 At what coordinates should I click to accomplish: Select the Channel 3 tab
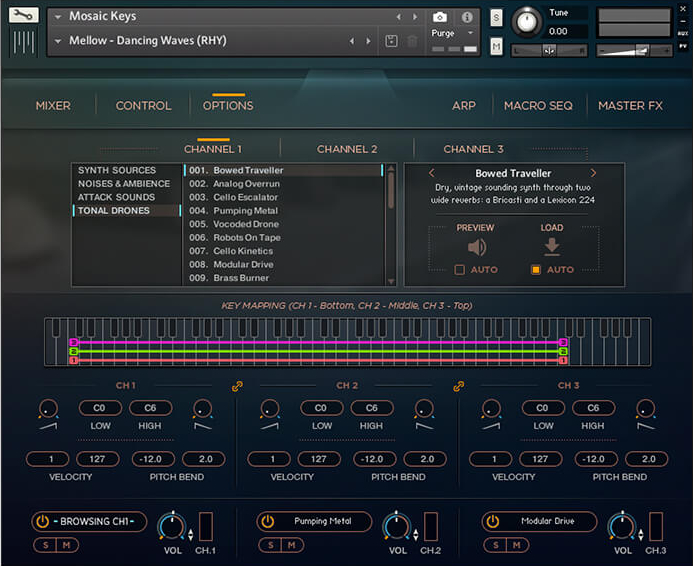click(473, 149)
